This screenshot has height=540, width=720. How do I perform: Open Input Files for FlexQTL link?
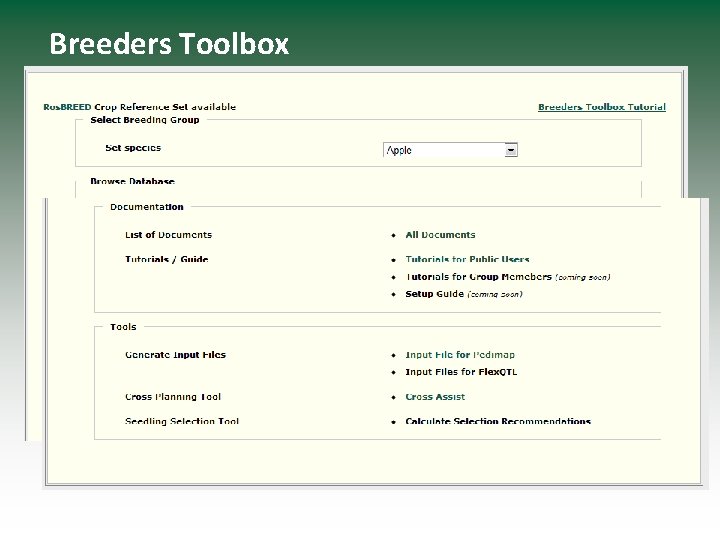461,372
